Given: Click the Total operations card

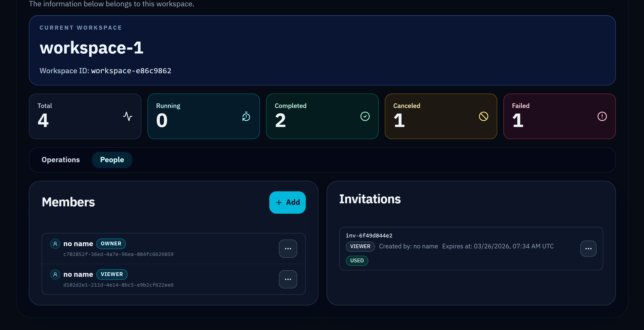Looking at the screenshot, I should coord(85,116).
